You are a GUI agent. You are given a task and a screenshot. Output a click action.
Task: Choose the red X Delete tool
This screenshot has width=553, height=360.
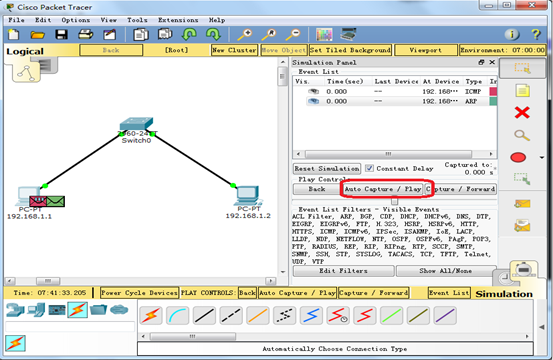pos(522,113)
